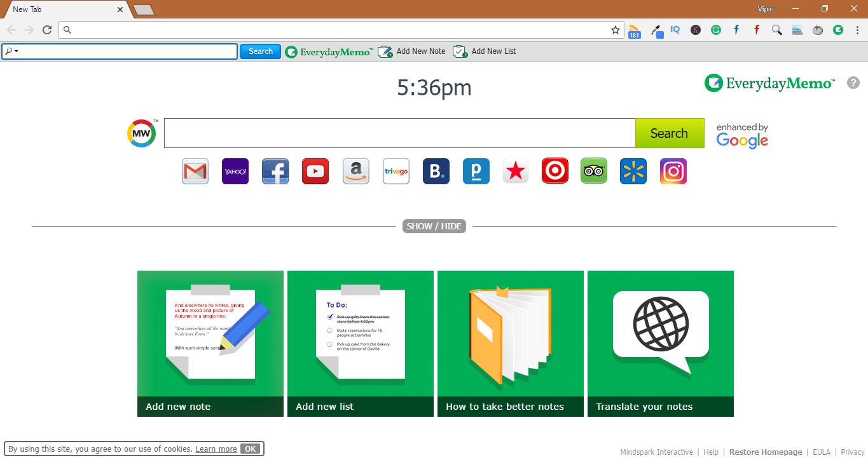
Task: Open the Instagram shortcut icon
Action: (x=673, y=170)
